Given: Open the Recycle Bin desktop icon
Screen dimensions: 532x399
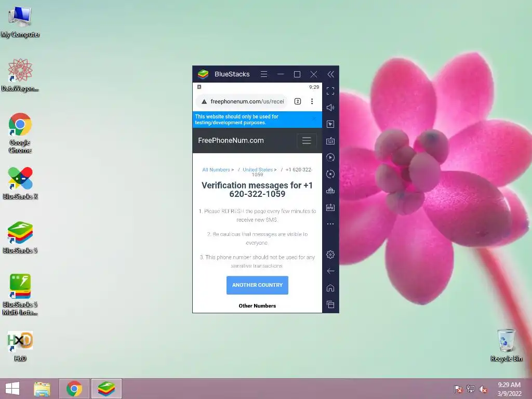Looking at the screenshot, I should 506,345.
